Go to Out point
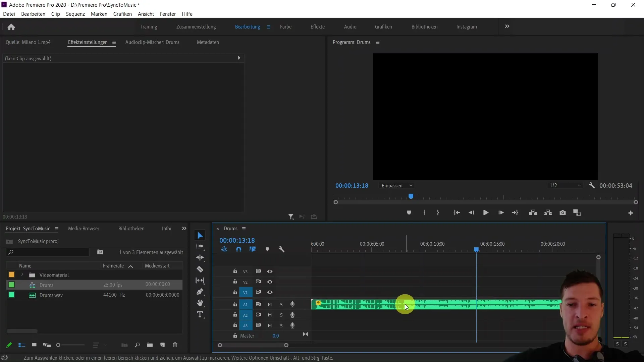 pos(515,213)
